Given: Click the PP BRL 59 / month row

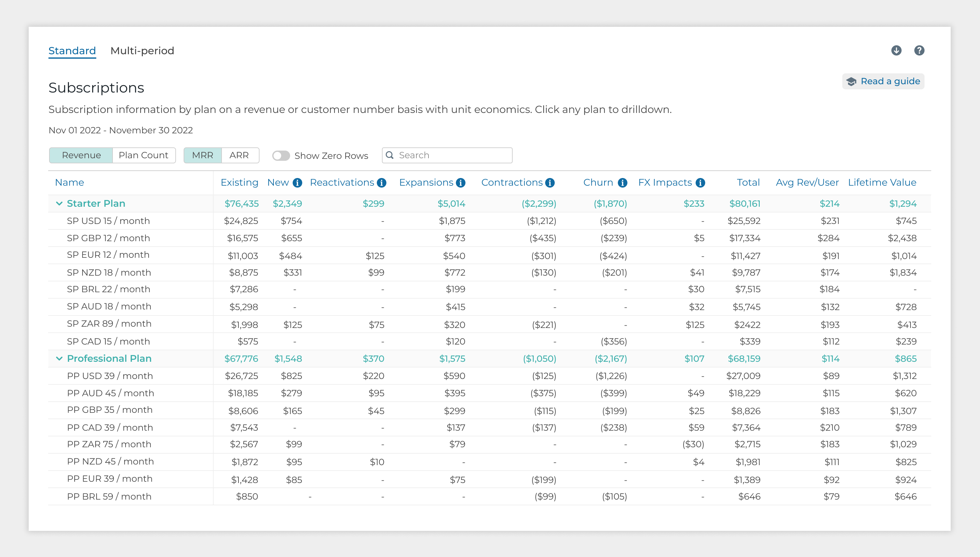Looking at the screenshot, I should [x=489, y=496].
